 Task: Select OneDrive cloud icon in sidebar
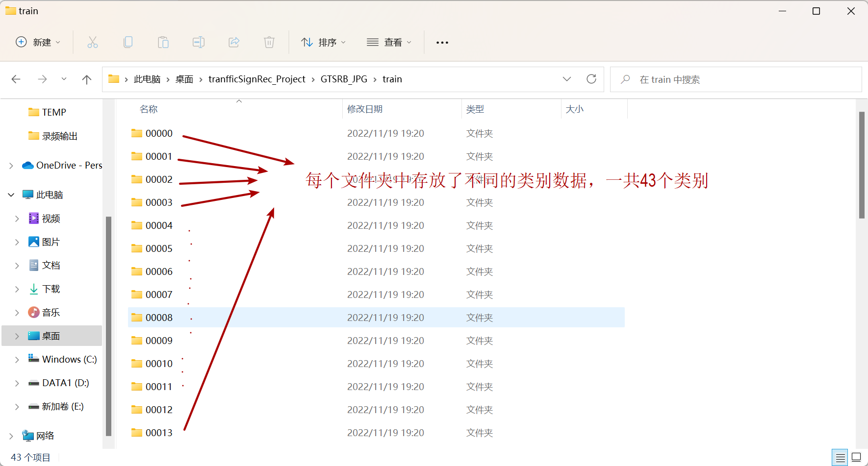(28, 166)
